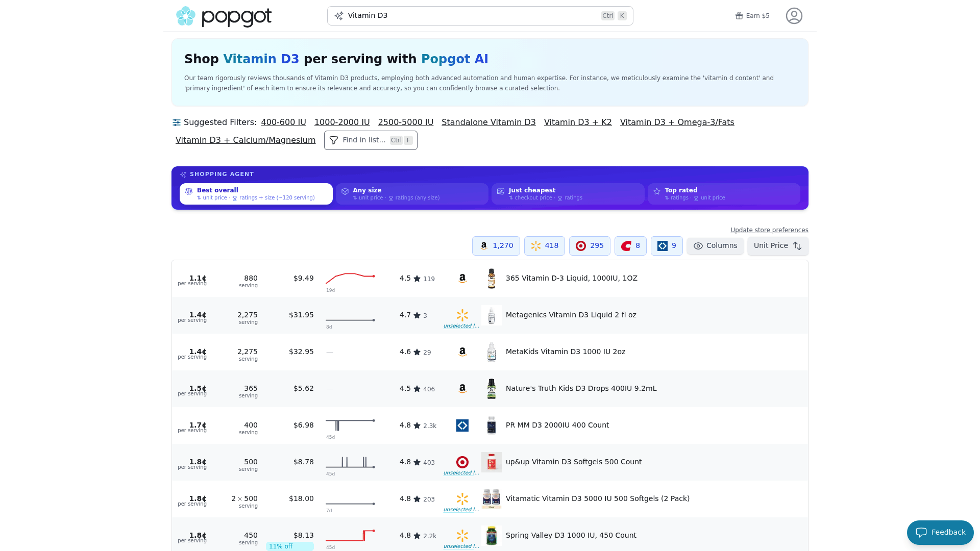Apply the 1000-2000 IU filter

342,122
